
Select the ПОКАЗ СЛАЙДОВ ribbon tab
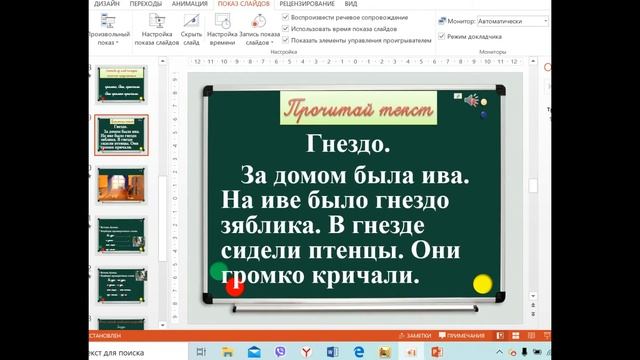pos(244,4)
